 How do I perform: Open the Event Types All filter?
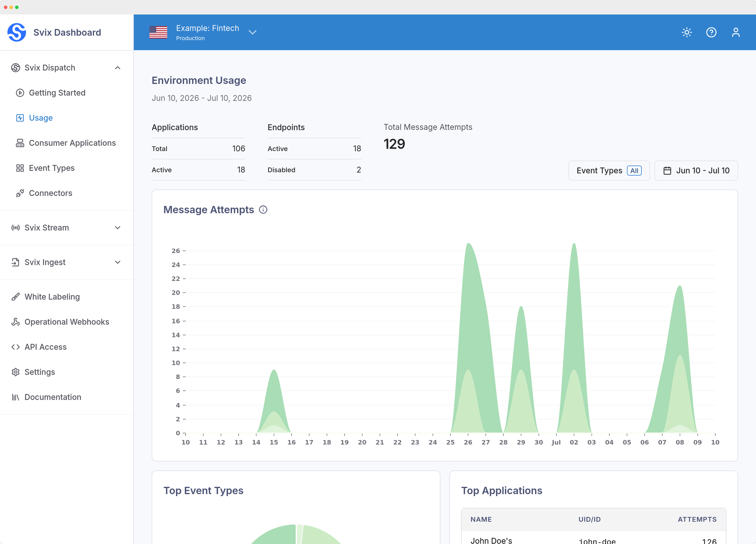coord(609,171)
